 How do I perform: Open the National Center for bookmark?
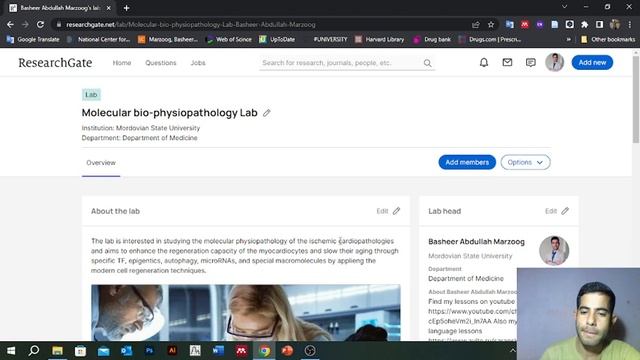coord(99,40)
